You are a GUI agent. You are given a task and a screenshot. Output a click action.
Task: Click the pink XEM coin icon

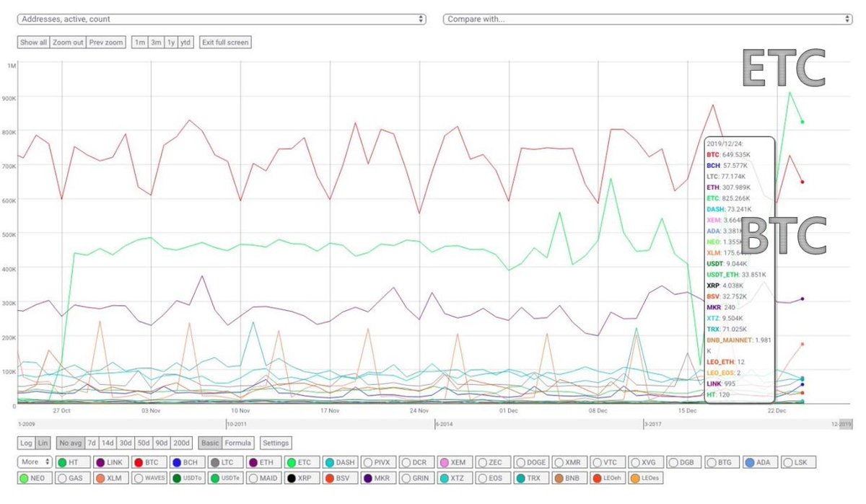point(446,462)
